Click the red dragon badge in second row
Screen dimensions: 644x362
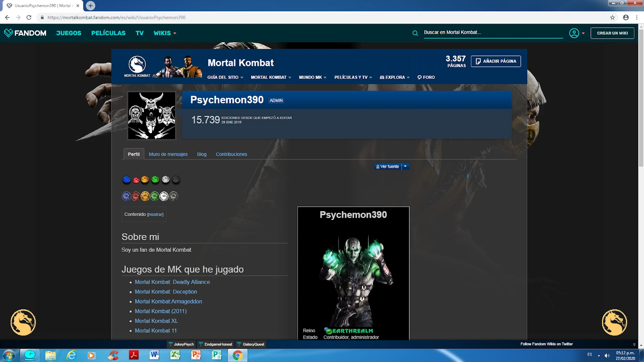click(136, 196)
